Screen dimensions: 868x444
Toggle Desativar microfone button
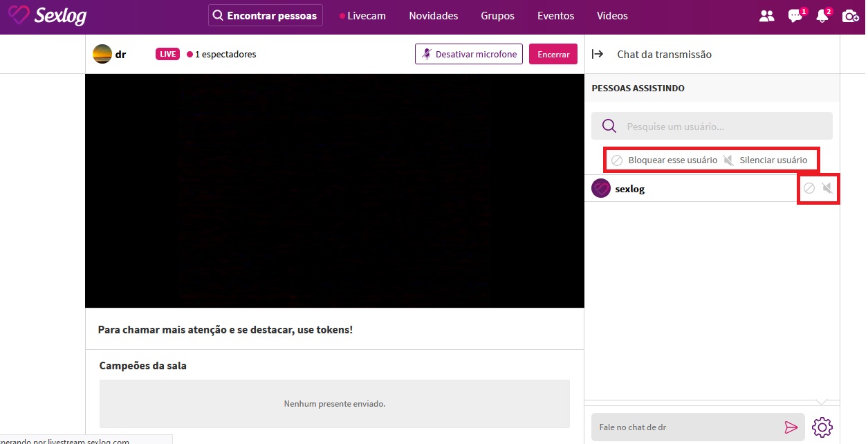click(x=469, y=54)
